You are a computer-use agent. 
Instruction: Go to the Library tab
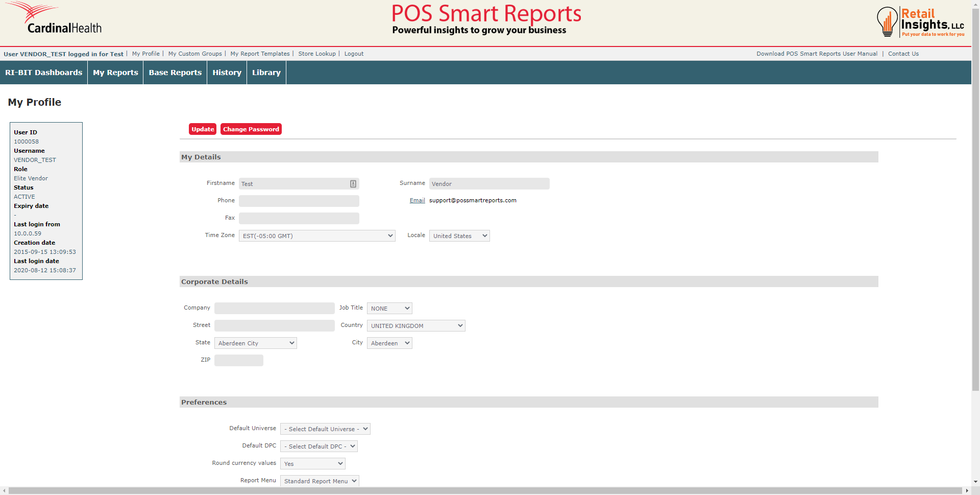pyautogui.click(x=266, y=73)
